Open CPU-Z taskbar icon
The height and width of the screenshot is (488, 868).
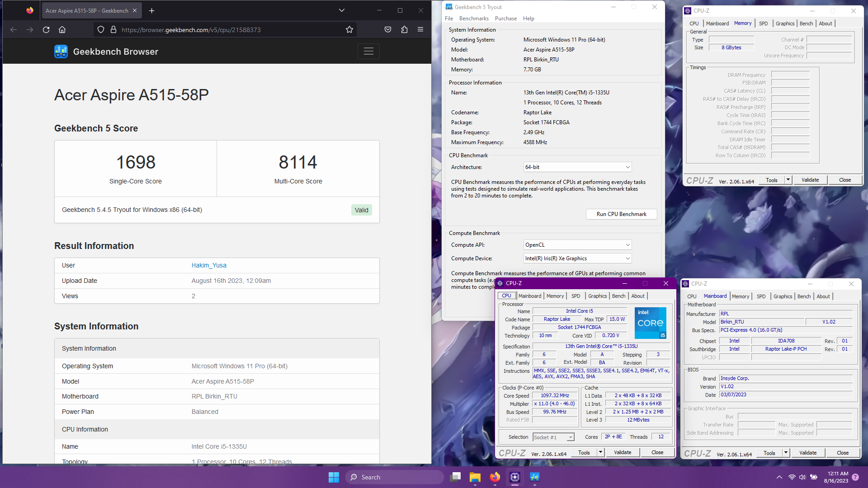(515, 477)
